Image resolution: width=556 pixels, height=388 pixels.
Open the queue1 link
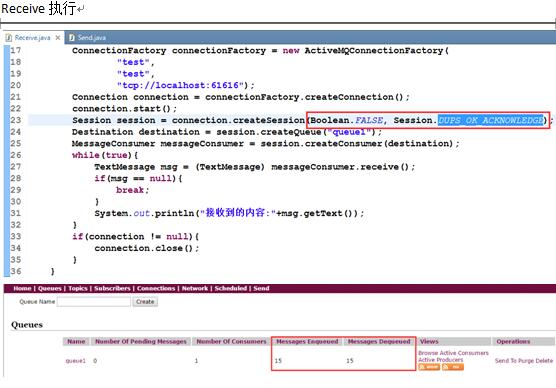[76, 361]
